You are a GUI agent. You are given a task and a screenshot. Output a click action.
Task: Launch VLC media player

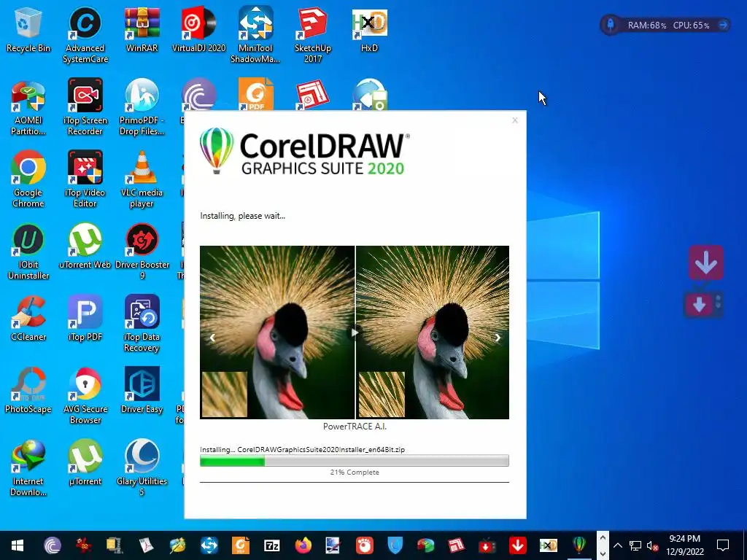142,180
